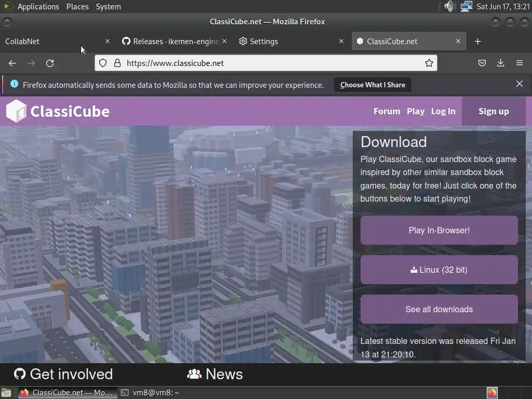
Task: Click the Firefox icon at bottom-right panel
Action: [x=492, y=393]
